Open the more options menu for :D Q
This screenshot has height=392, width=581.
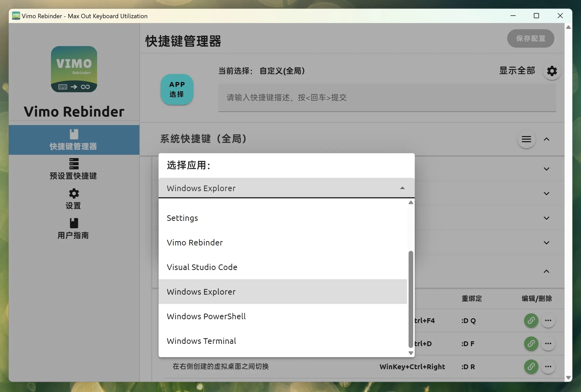click(x=548, y=321)
